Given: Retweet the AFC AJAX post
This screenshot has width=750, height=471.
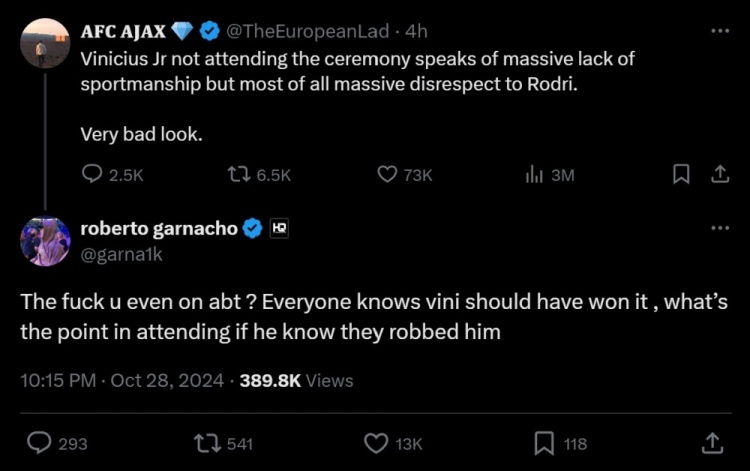Looking at the screenshot, I should (x=239, y=174).
